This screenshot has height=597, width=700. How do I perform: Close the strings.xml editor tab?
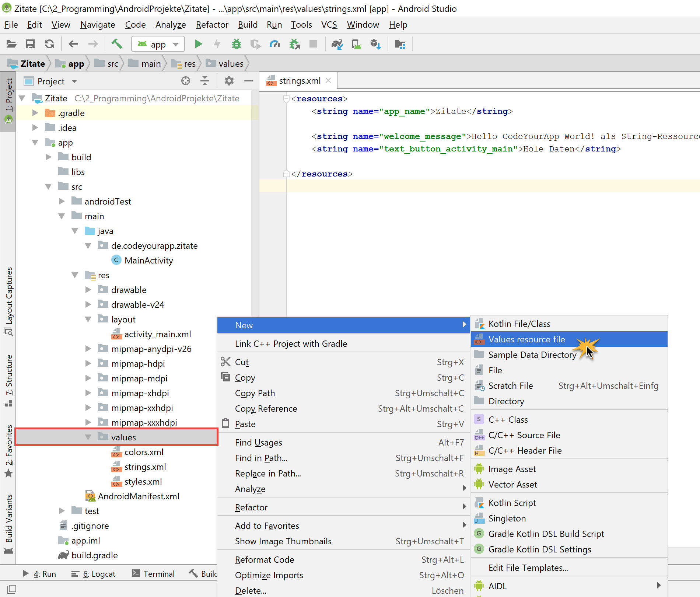click(x=328, y=80)
